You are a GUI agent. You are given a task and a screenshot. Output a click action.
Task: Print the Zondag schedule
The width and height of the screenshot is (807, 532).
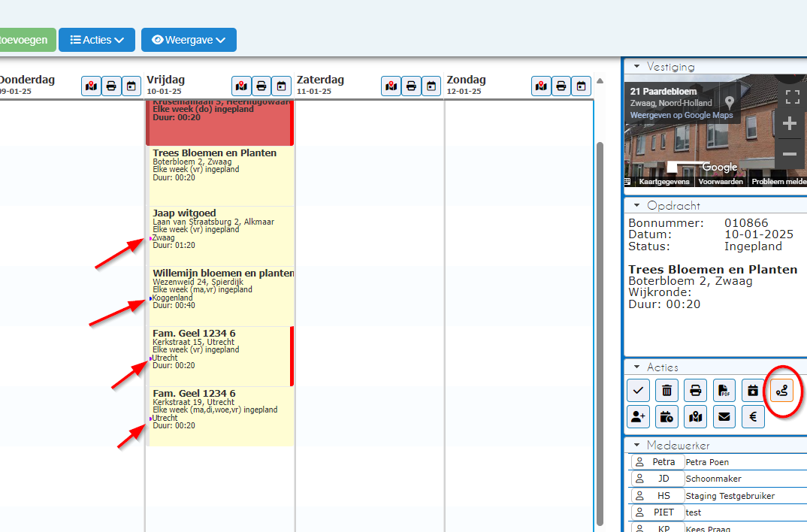[561, 86]
